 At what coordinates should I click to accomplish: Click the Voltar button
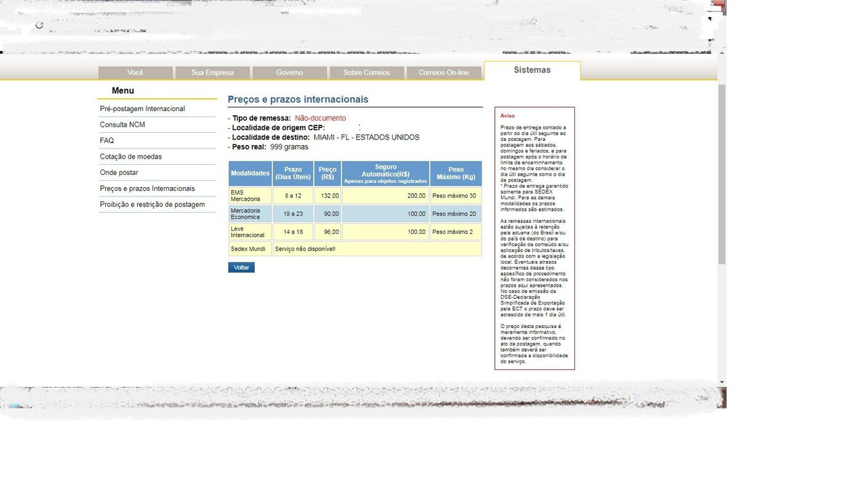coord(241,268)
